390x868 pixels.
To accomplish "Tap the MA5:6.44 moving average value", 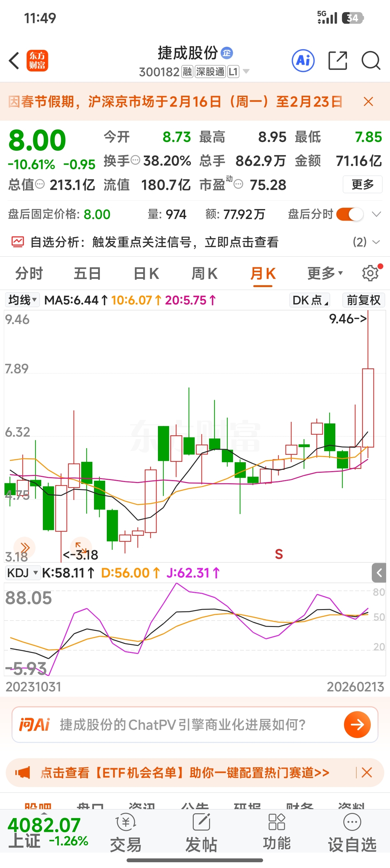I will point(76,300).
